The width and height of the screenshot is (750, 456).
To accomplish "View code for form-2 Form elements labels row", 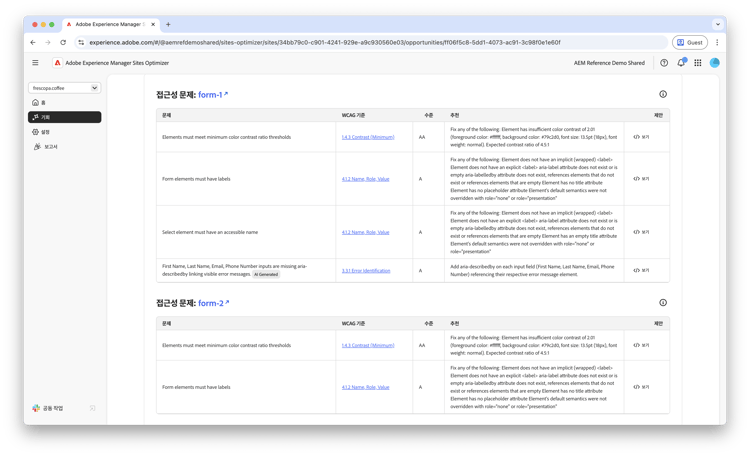I will click(x=641, y=387).
